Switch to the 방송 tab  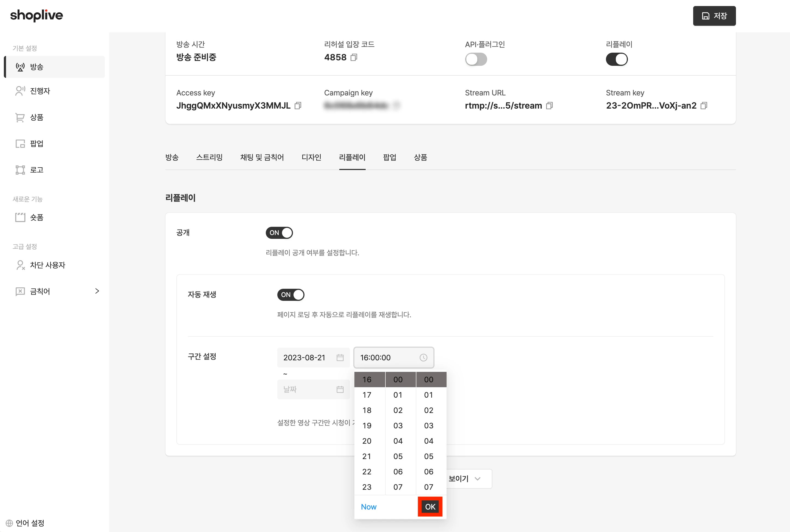(x=172, y=157)
